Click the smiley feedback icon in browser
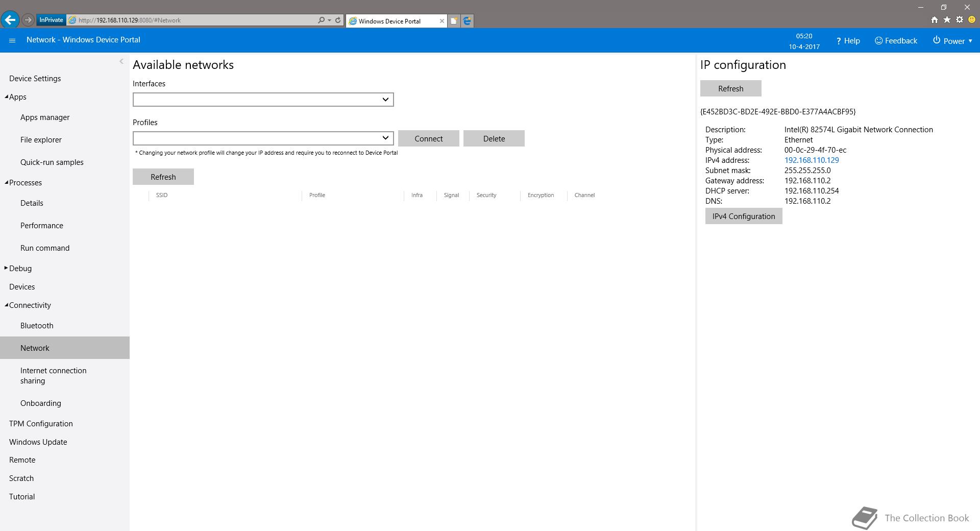Image resolution: width=980 pixels, height=531 pixels. [972, 20]
